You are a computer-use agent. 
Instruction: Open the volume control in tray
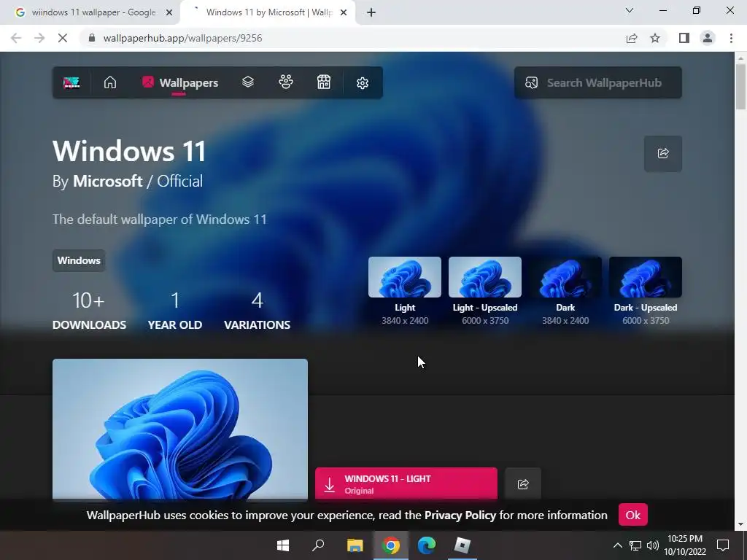click(653, 545)
